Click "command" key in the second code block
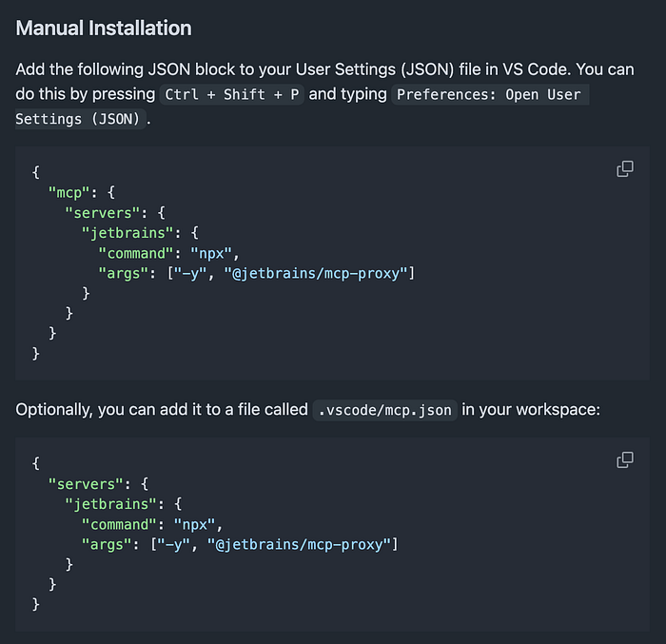 119,525
